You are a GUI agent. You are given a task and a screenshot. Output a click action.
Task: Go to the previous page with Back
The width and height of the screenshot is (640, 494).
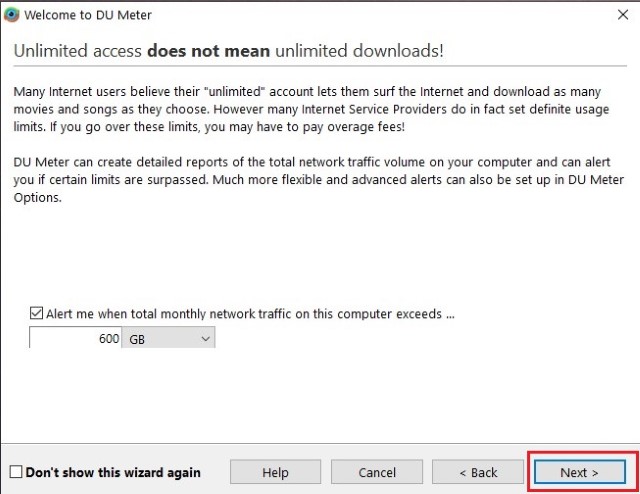tap(478, 472)
